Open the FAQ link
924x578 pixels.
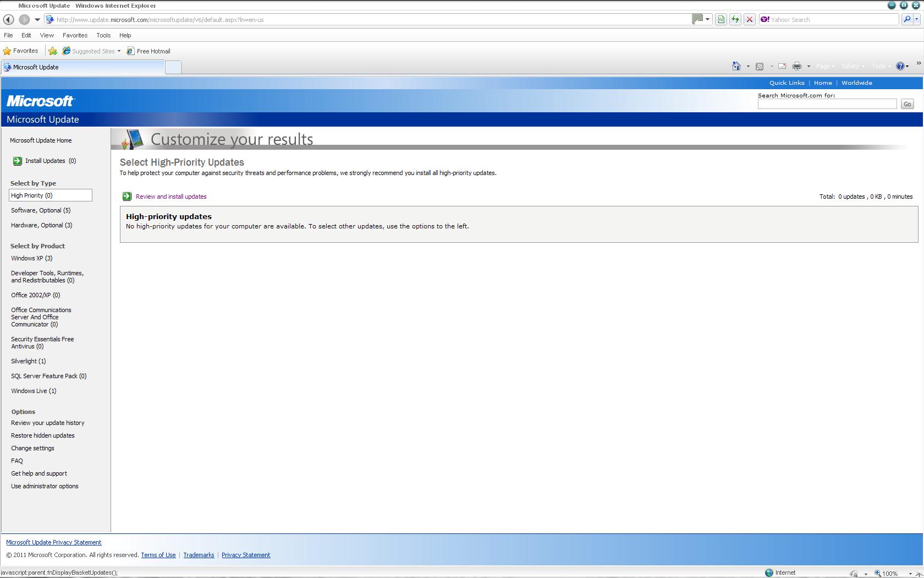[x=17, y=461]
